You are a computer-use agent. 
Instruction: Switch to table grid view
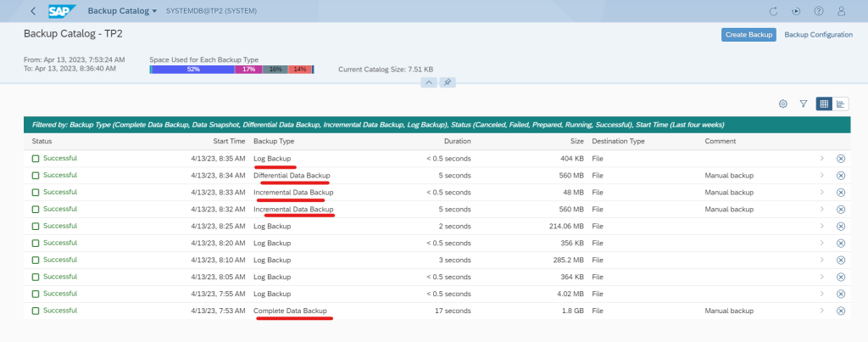click(824, 104)
